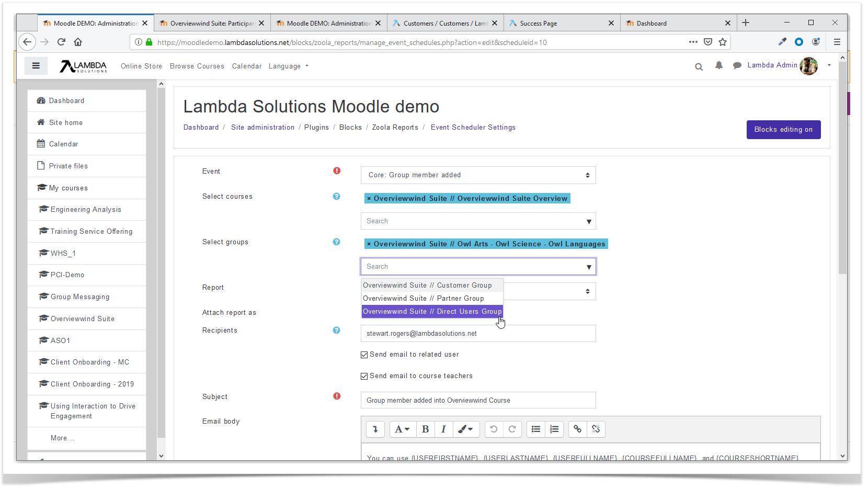Show help for Select groups
Screen dimensions: 868x489
[x=336, y=242]
